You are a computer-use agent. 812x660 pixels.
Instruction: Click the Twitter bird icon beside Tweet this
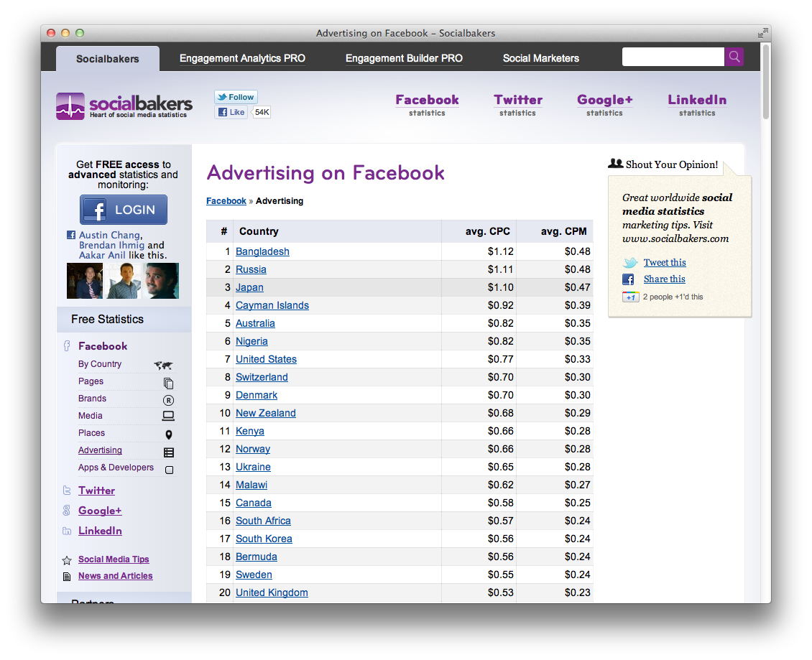629,263
